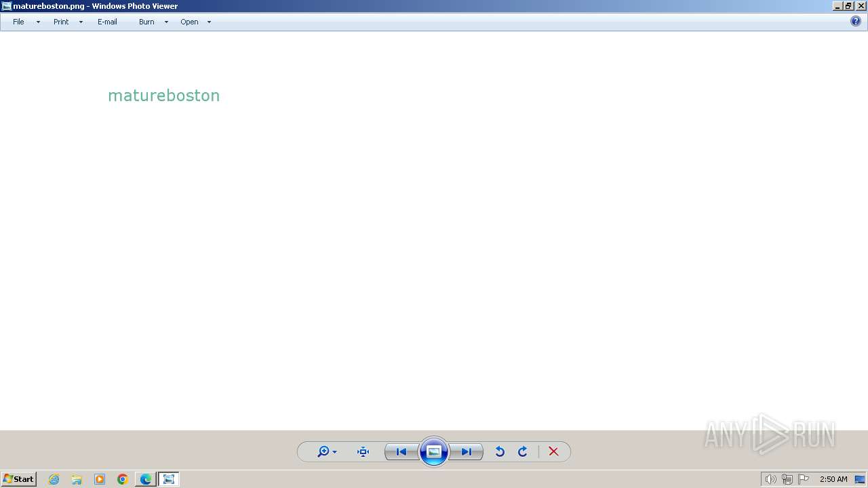
Task: Rotate the image clockwise
Action: pyautogui.click(x=523, y=451)
